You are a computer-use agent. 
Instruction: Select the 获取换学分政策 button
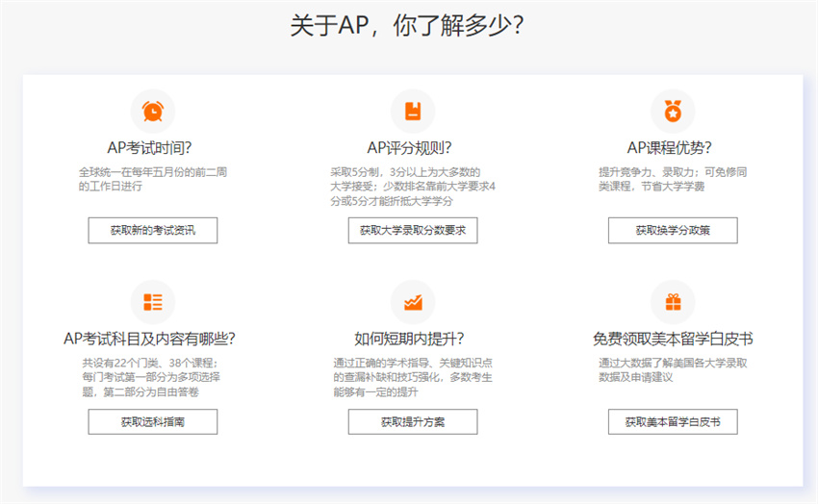tap(673, 231)
